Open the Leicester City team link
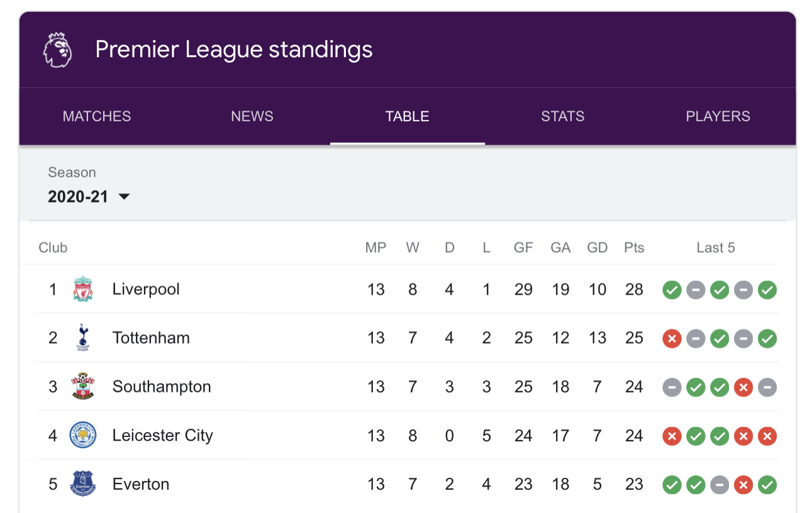Image resolution: width=812 pixels, height=513 pixels. coord(162,435)
